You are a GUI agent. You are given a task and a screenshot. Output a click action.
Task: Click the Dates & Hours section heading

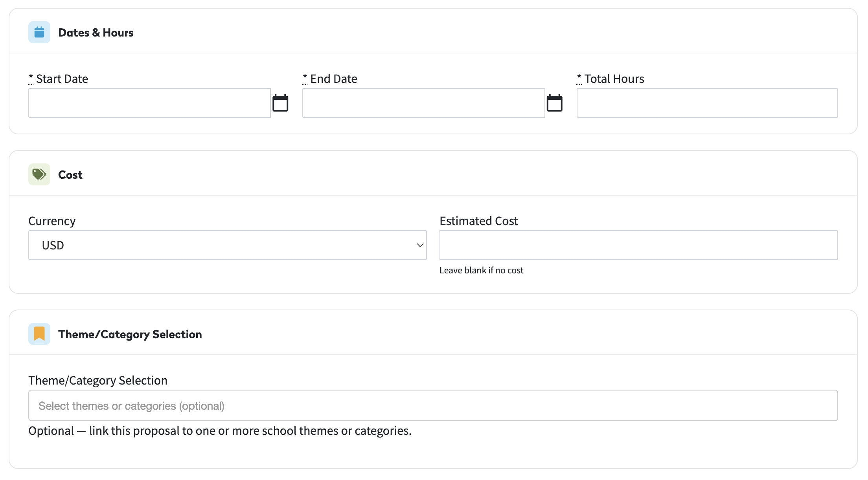96,33
